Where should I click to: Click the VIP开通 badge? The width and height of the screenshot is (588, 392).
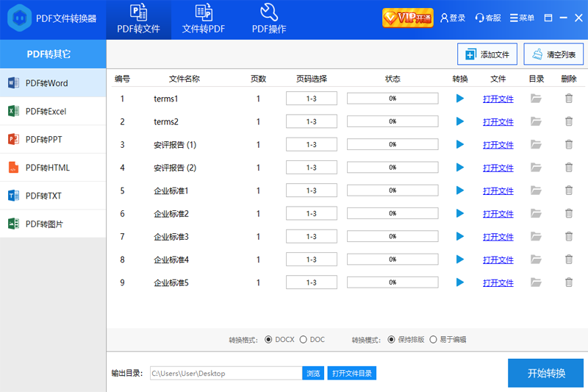pos(407,18)
